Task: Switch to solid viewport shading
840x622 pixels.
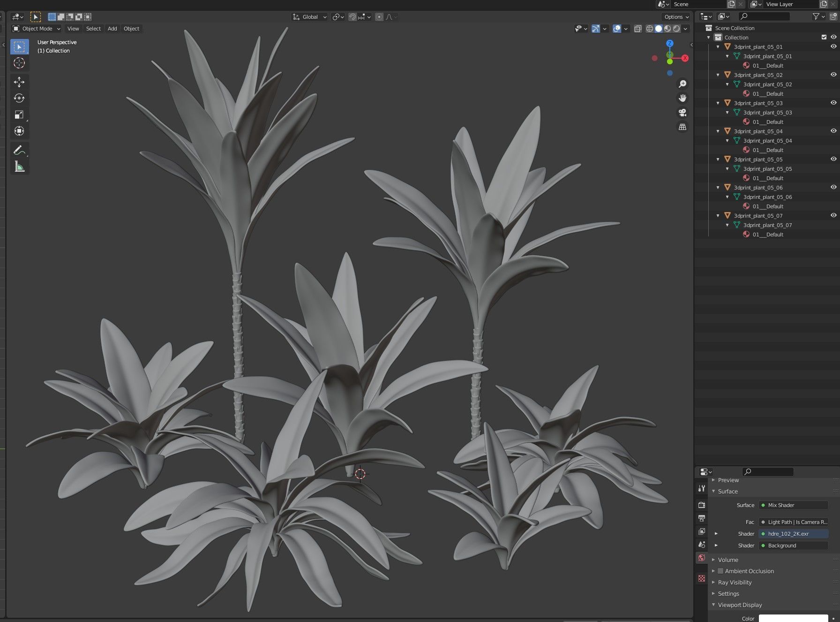Action: tap(659, 29)
